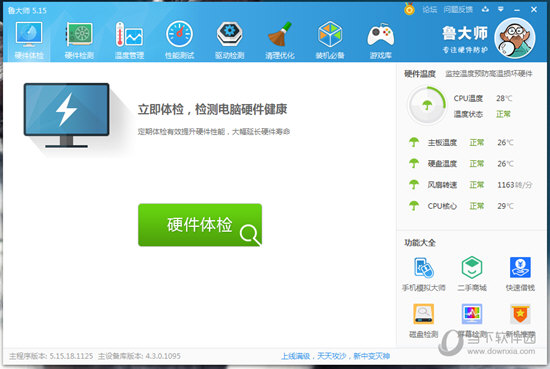Select the 性能测试 performance test tab

[180, 40]
